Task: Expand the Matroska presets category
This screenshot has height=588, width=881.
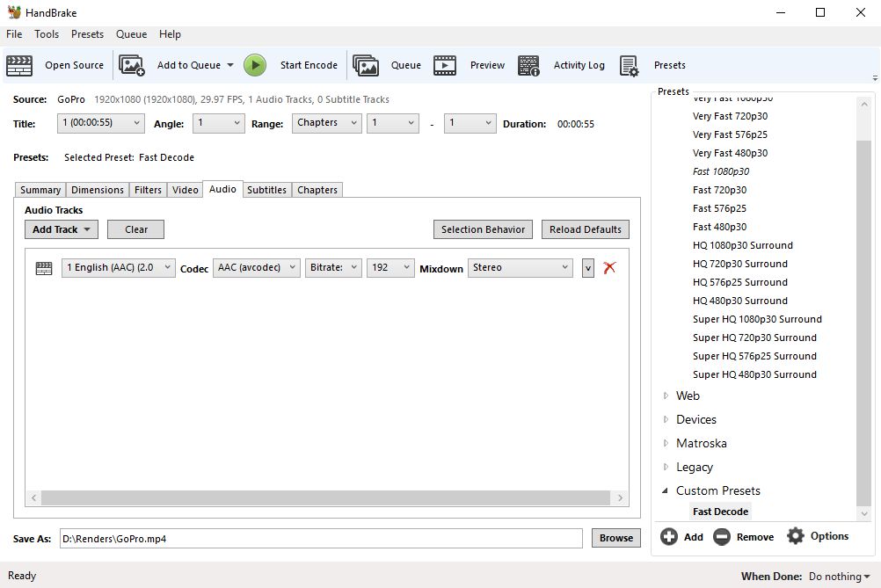Action: coord(666,443)
